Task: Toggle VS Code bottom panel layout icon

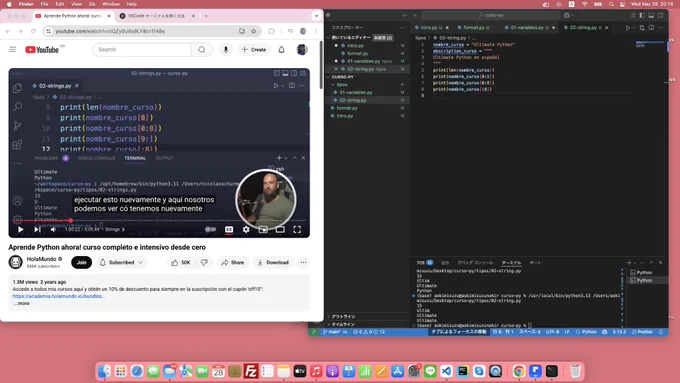Action: 651,15
